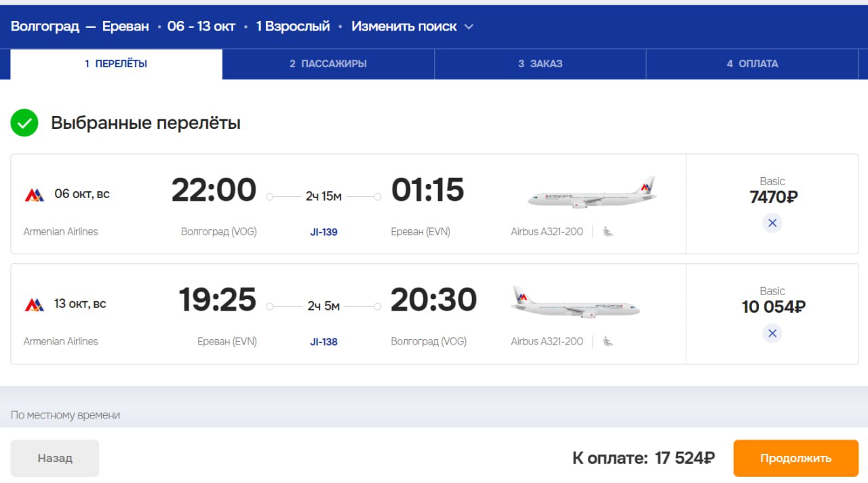Click the chevron arrow next to Изменить поиск

click(469, 27)
